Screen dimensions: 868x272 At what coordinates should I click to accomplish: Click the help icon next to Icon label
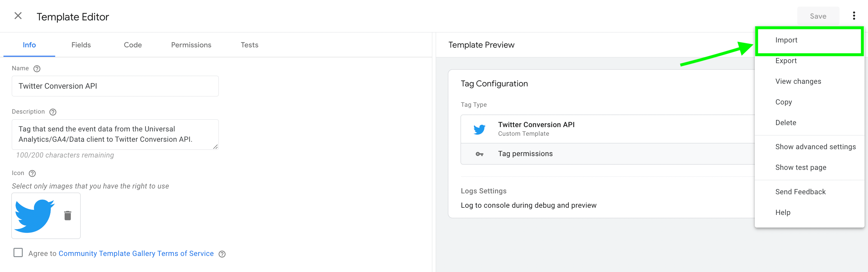pos(32,174)
